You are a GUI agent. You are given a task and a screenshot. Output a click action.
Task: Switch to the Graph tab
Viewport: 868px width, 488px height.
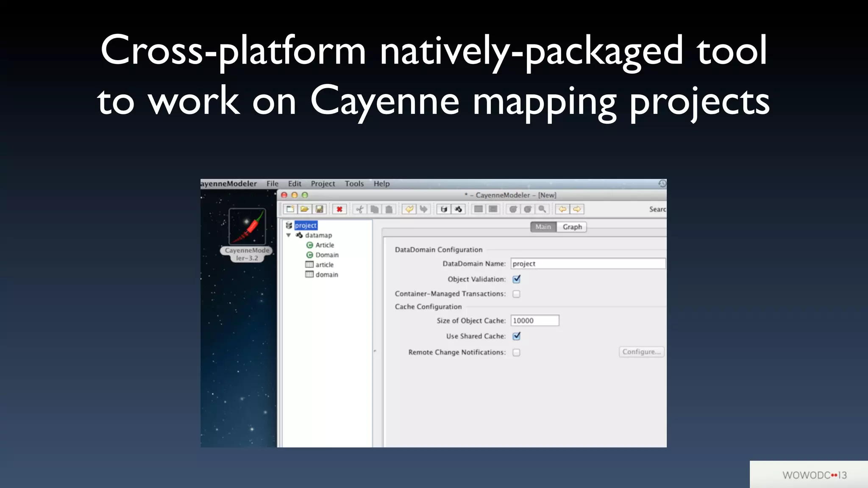pos(572,227)
